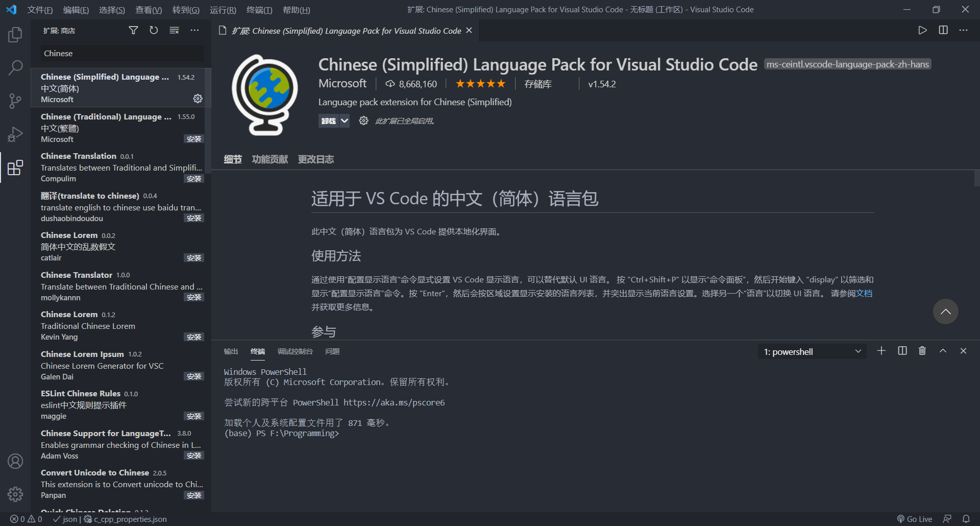The height and width of the screenshot is (526, 980).
Task: Select the Extensions view icon
Action: coord(15,167)
